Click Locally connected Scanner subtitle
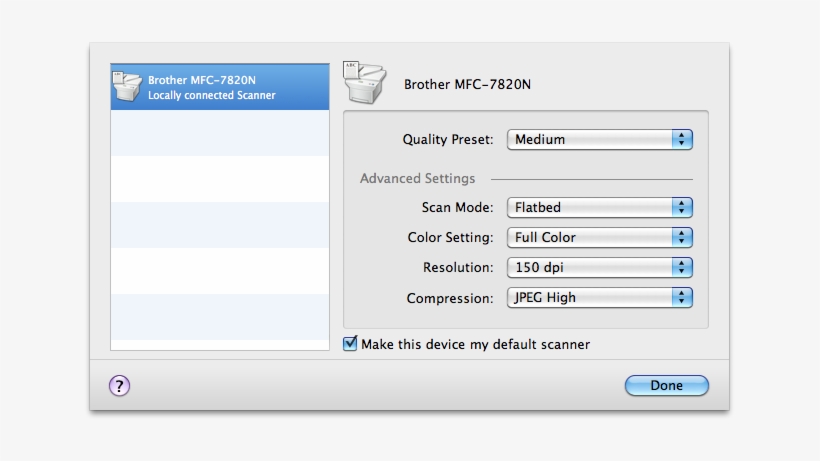Viewport: 820px width, 461px height. point(211,95)
